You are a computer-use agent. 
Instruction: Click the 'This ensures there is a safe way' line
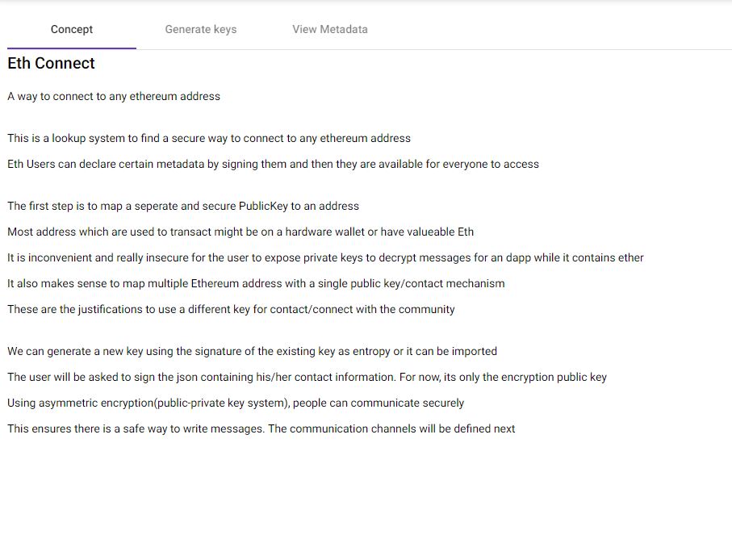[261, 428]
